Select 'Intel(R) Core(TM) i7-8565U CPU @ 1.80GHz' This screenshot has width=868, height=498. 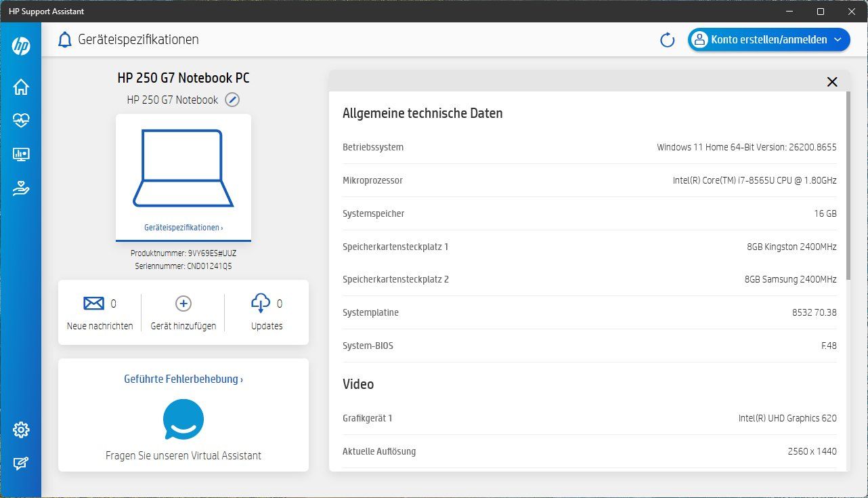pyautogui.click(x=754, y=180)
